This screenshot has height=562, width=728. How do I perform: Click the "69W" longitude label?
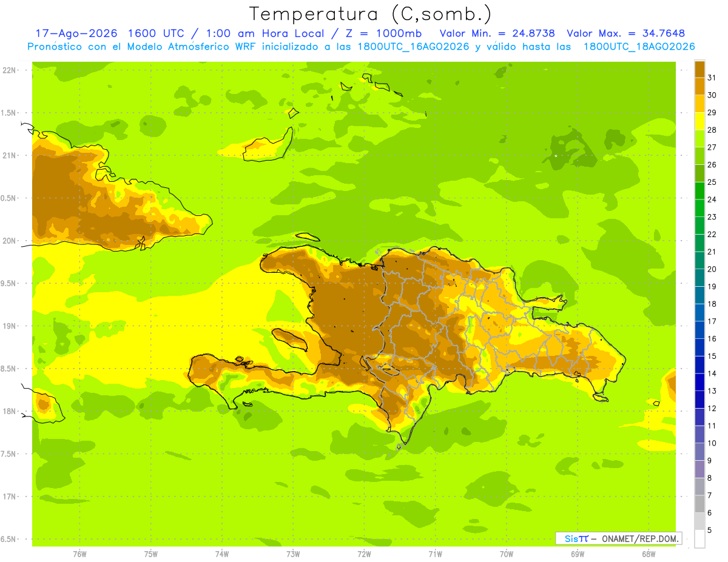pos(578,554)
